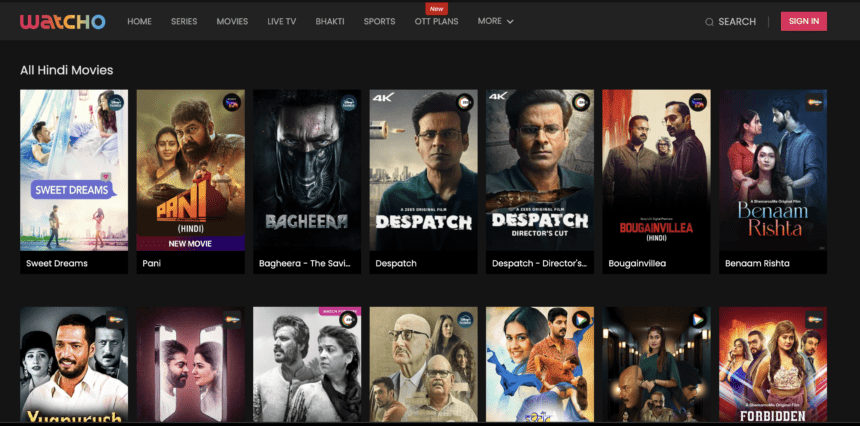Viewport: 860px width, 426px height.
Task: Click Sony LIV badge on Bougainvillea poster
Action: coord(698,103)
